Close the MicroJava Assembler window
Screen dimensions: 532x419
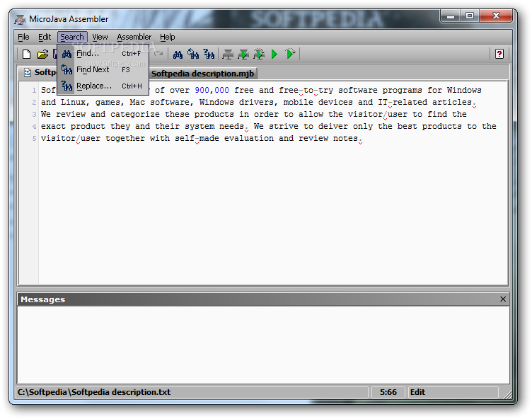pyautogui.click(x=496, y=16)
